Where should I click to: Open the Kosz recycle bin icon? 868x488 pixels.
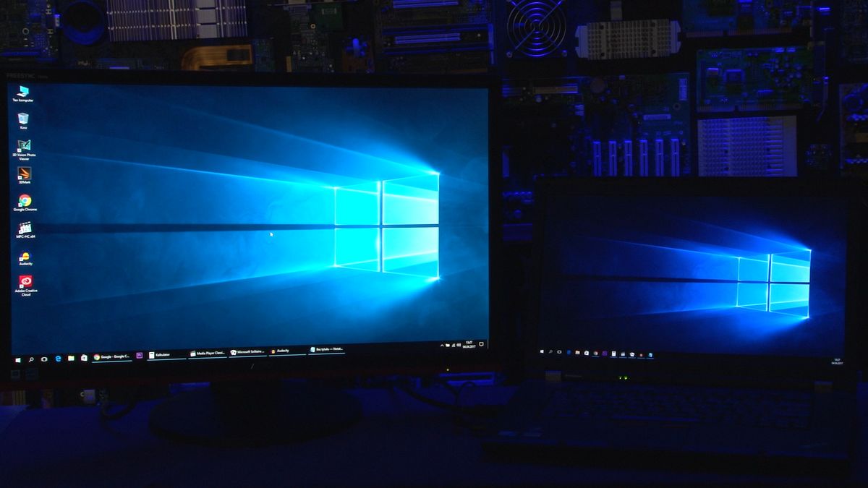(x=23, y=119)
